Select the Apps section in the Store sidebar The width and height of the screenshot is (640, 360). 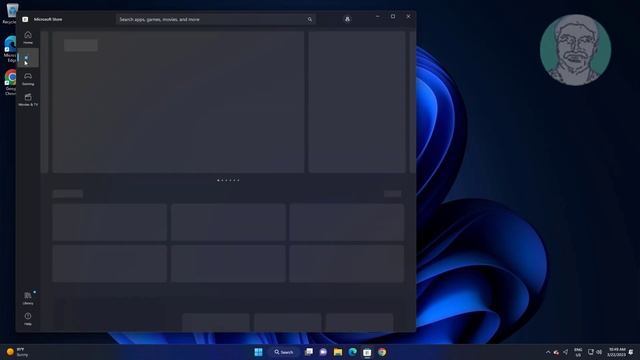[x=28, y=58]
